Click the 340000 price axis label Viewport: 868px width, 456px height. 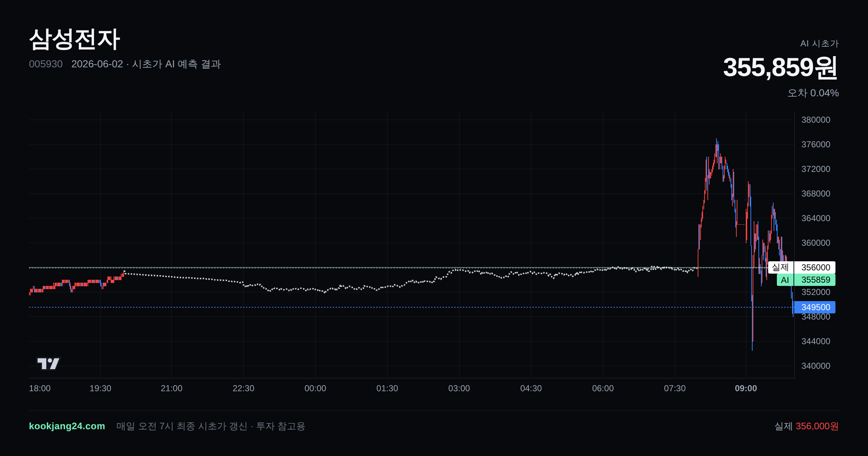tap(816, 366)
